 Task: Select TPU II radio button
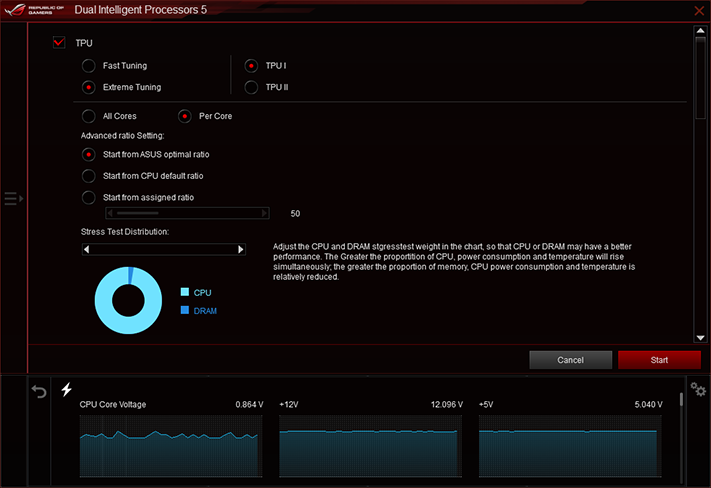[x=251, y=87]
